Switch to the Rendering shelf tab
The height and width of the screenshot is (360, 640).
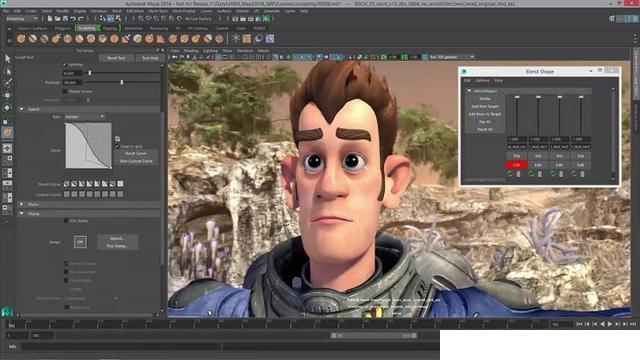click(x=159, y=28)
